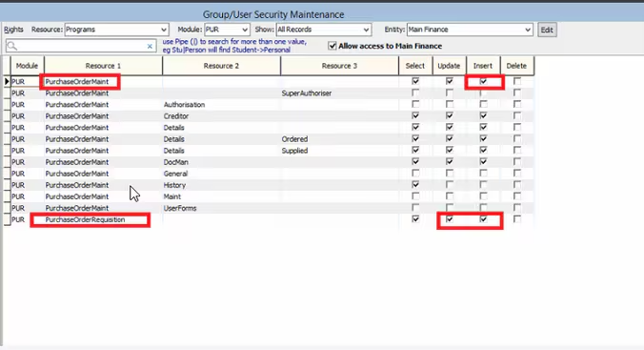Select the General cell
Viewport: 644px width, 350px height.
(x=221, y=174)
